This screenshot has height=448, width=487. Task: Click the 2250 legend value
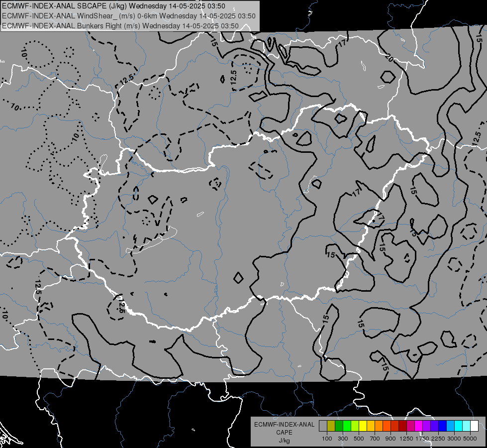[438, 439]
